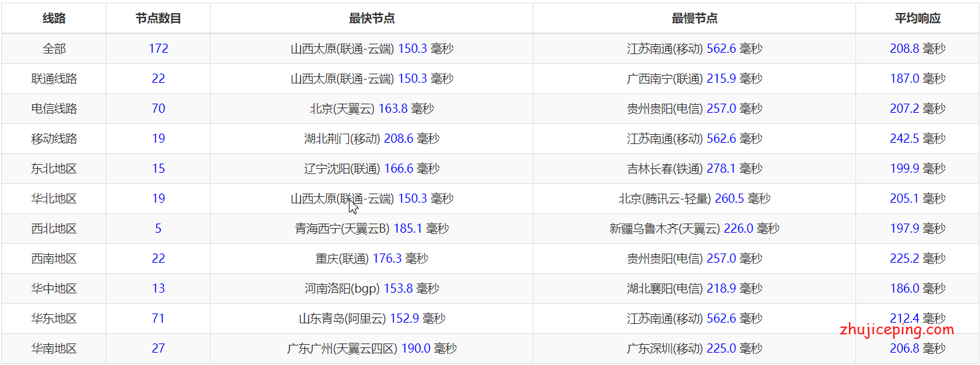Select the 电信线路 row label
Viewport: 980px width, 365px height.
[54, 109]
